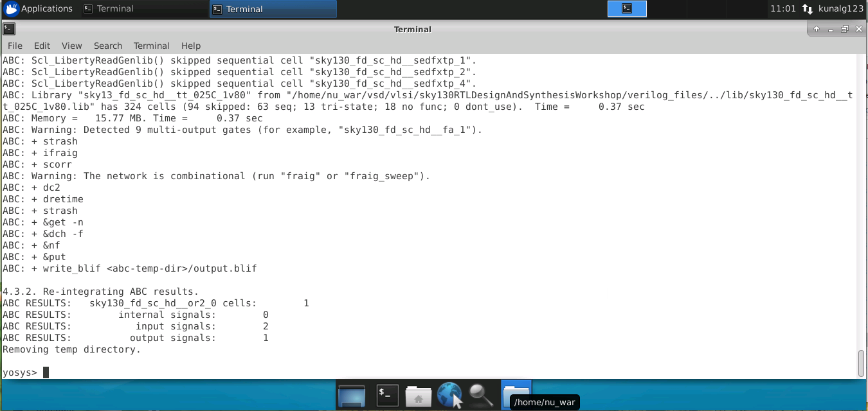Open the terminal emulator from the dock
Image resolution: width=868 pixels, height=411 pixels.
[x=386, y=395]
